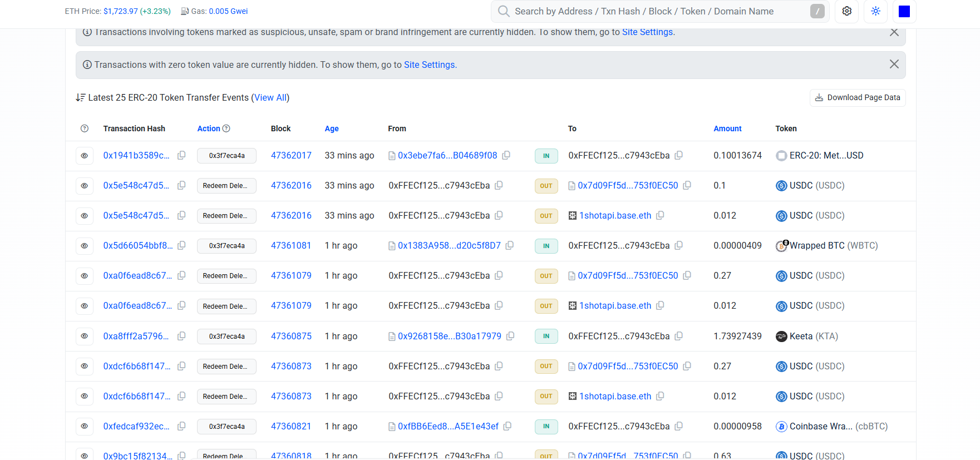
Task: Open block 47362017
Action: 291,156
